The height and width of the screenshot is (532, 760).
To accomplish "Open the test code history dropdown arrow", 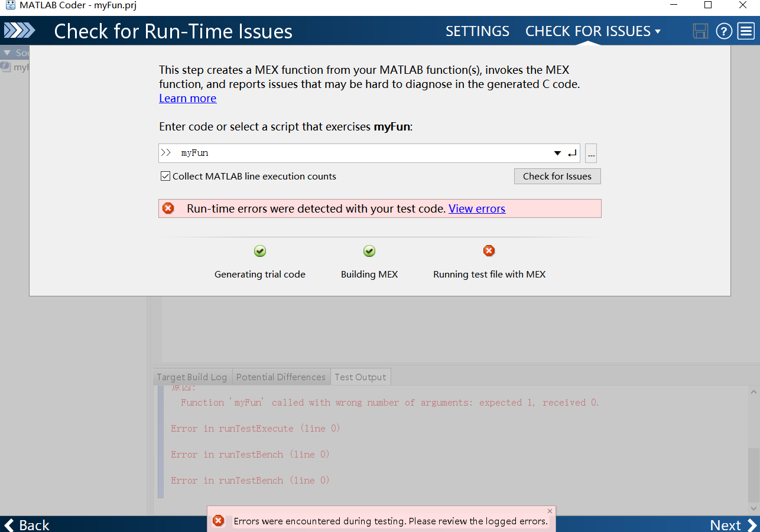I will [557, 154].
